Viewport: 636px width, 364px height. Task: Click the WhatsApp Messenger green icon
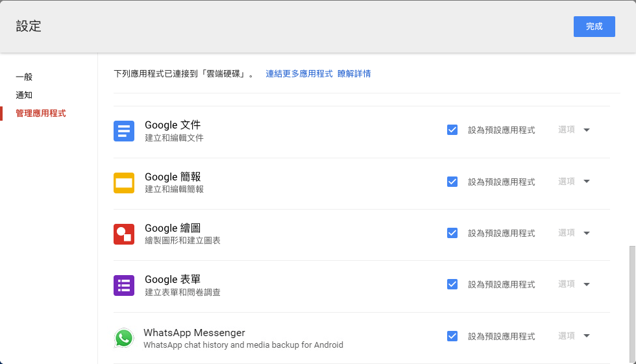[x=124, y=337]
